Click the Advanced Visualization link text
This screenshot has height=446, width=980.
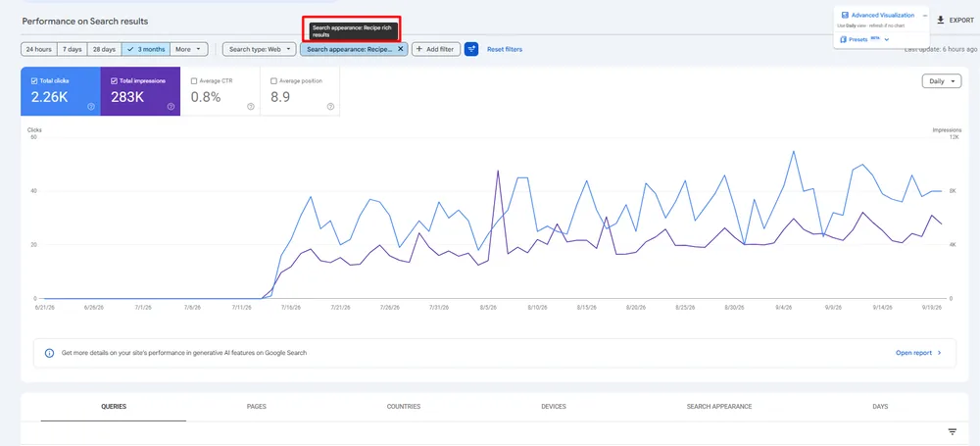point(883,15)
